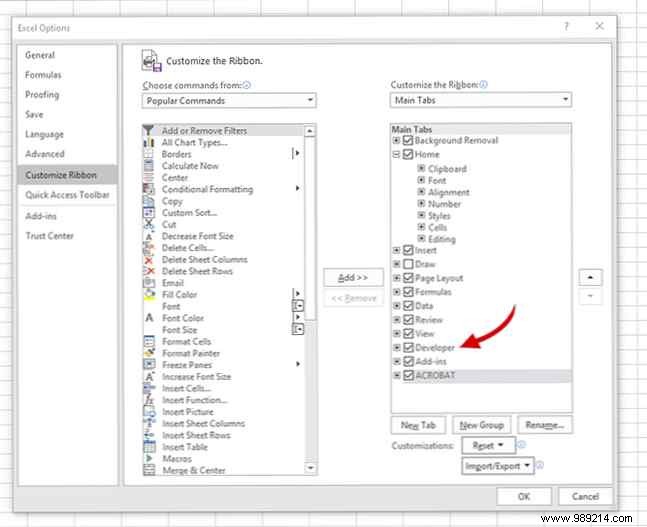Open the Main Tabs dropdown

point(481,99)
